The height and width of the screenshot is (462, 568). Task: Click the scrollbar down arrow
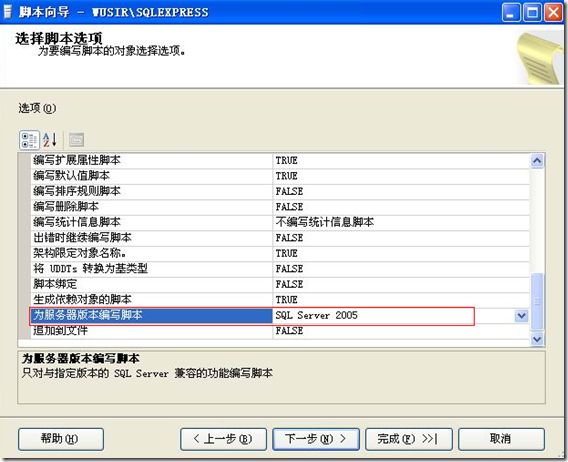pos(537,339)
